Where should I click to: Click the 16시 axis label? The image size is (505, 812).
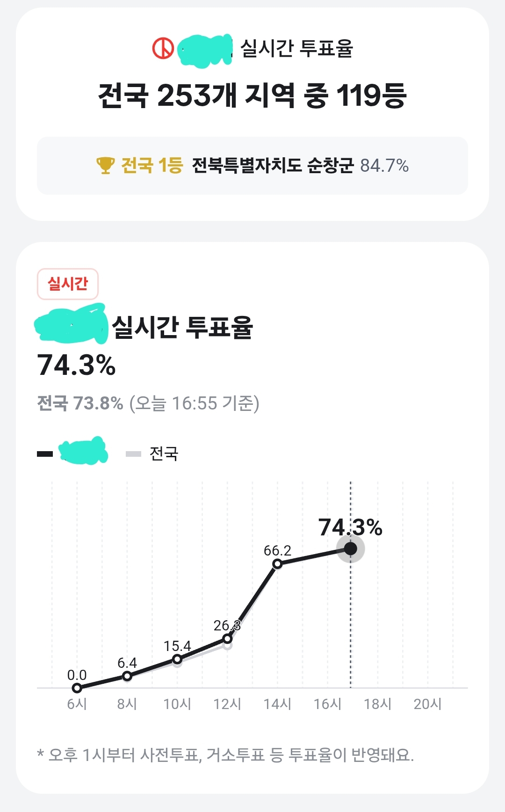point(327,704)
